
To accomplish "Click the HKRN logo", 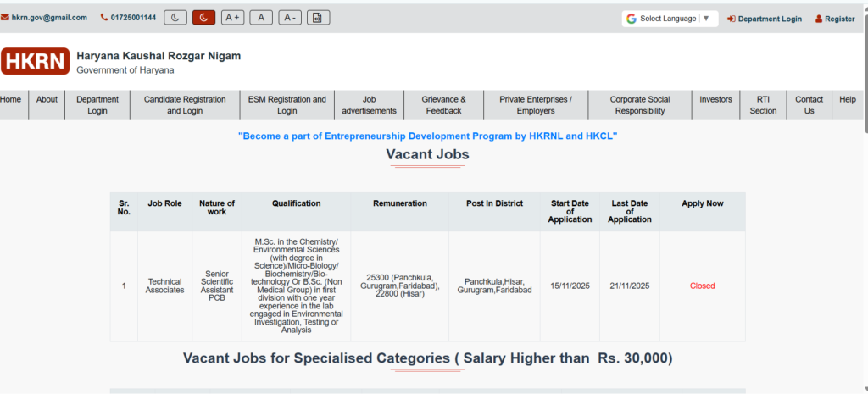I will [35, 61].
